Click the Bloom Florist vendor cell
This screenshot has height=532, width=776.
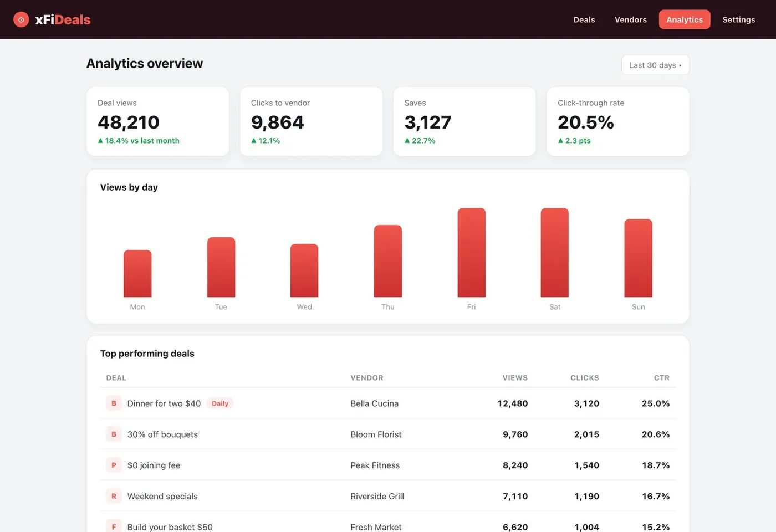376,434
